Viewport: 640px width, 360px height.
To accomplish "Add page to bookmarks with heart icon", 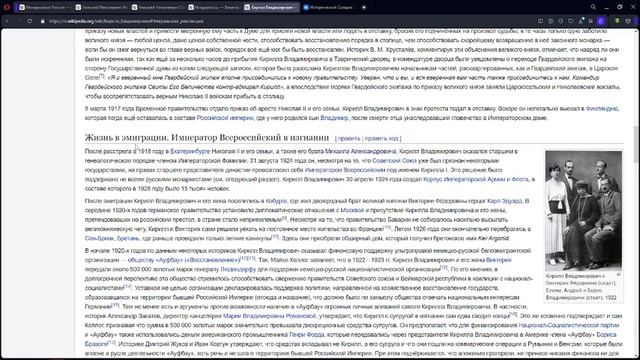I will tap(571, 21).
